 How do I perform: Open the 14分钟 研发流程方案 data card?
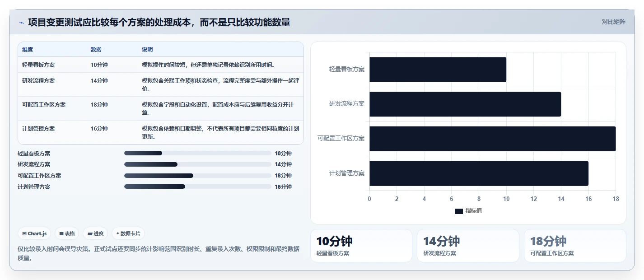(468, 246)
